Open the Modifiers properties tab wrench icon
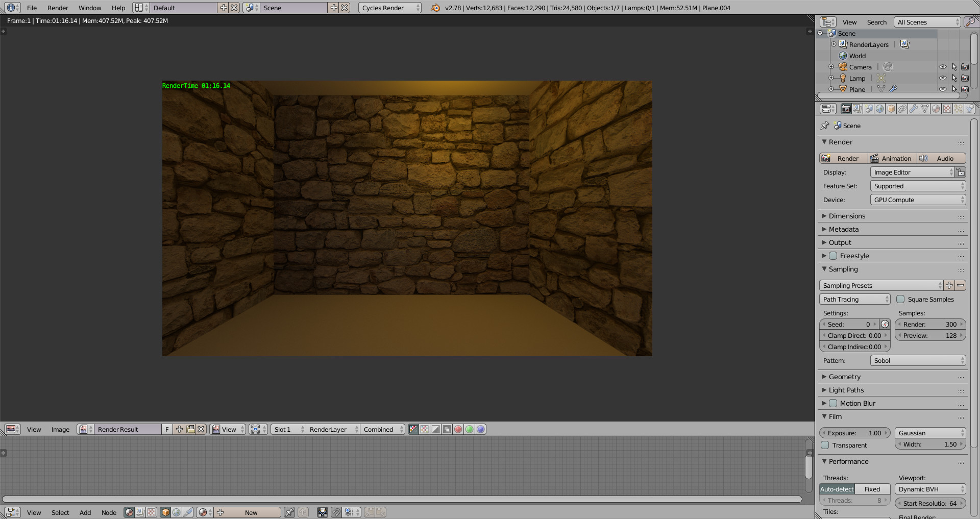980x519 pixels. pos(913,109)
